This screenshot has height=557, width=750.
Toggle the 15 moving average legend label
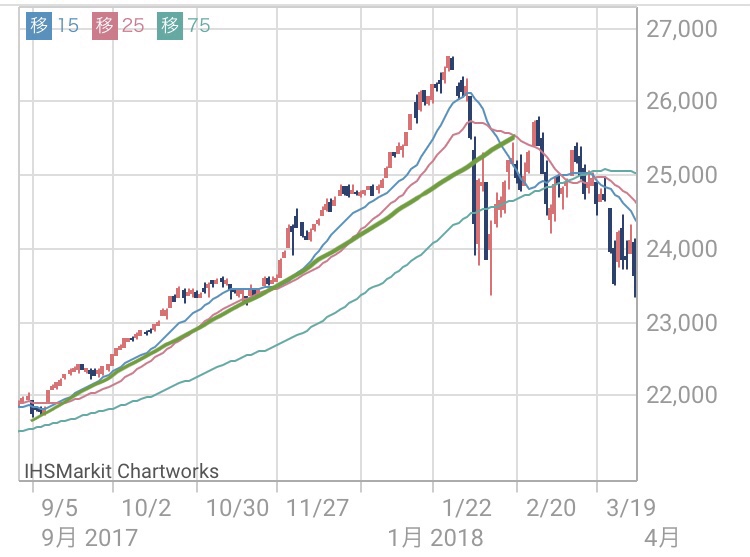point(68,27)
